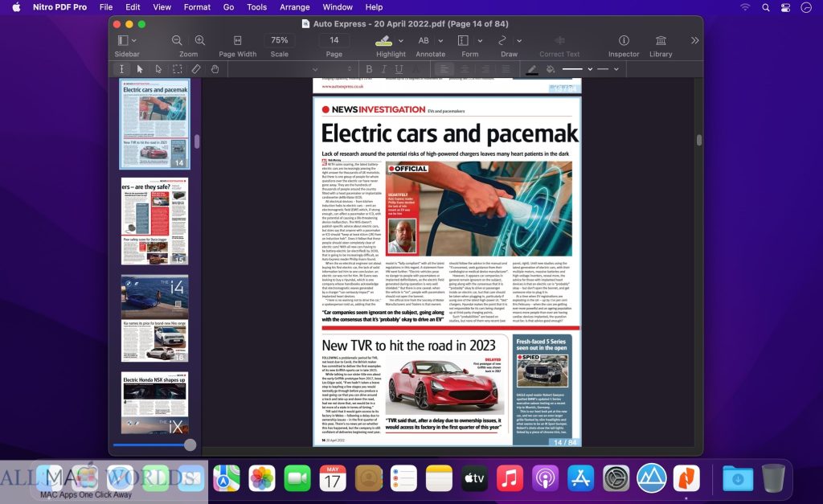The image size is (823, 504).
Task: Click the document vertical scrollbar handle
Action: 699,140
